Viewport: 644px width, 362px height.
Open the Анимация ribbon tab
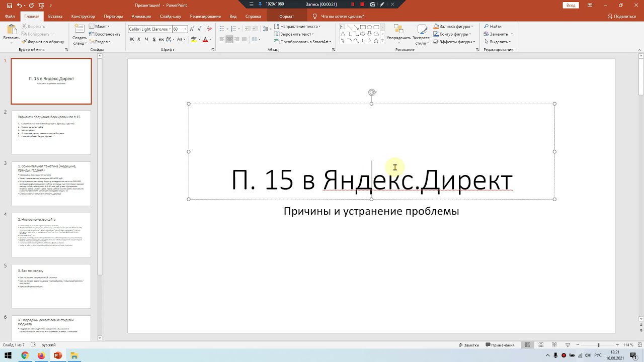[x=141, y=16]
